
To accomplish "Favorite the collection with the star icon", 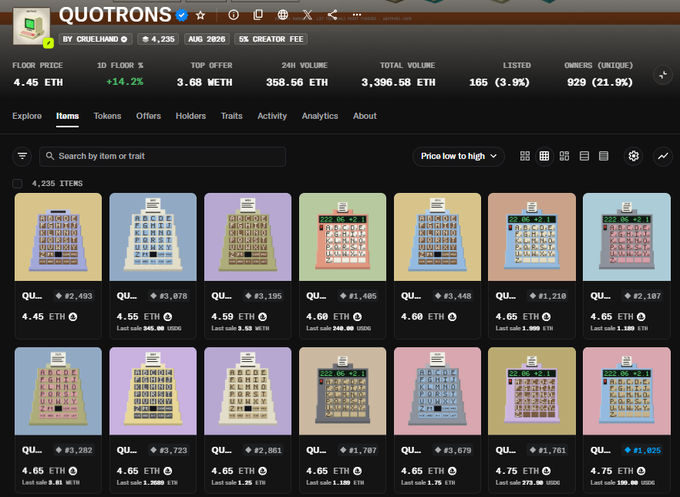I will click(x=200, y=16).
